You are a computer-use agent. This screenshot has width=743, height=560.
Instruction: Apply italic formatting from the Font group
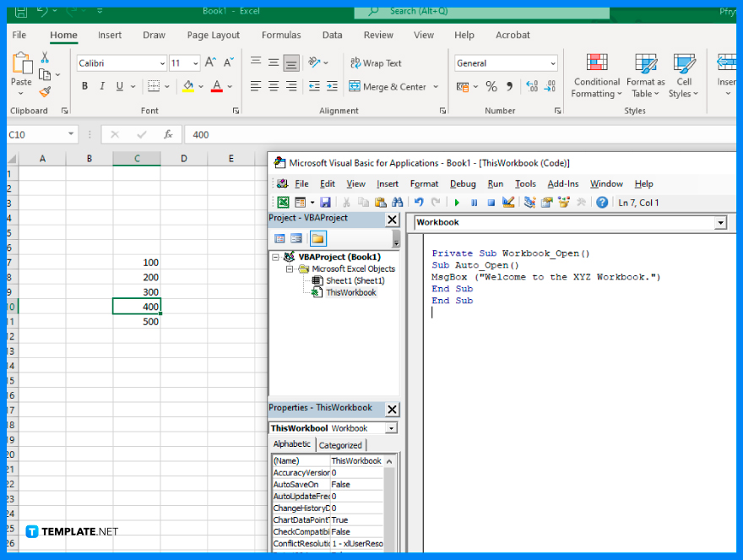[101, 86]
